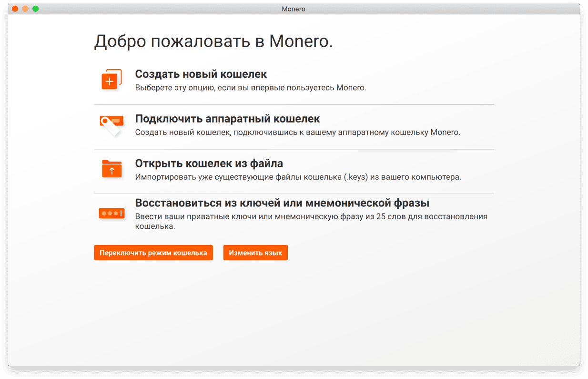Click description "Импортировать уже существующие файлы кошелька"
The image size is (588, 379).
pos(298,177)
